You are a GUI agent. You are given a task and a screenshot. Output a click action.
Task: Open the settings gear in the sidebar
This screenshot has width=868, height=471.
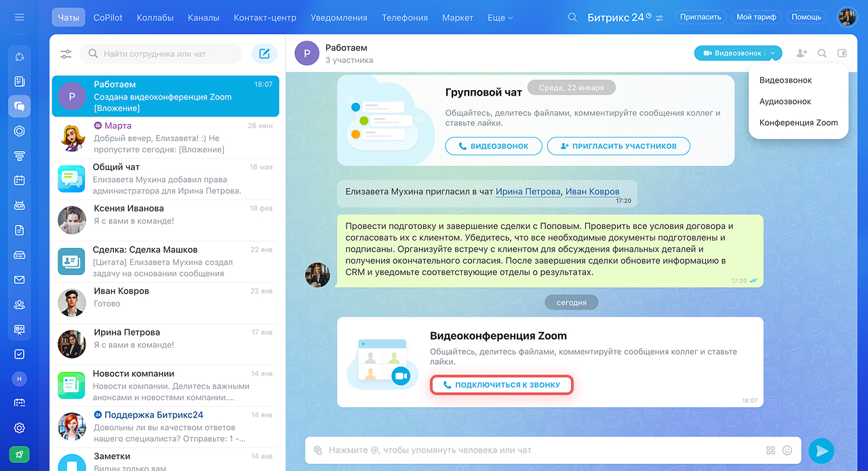pyautogui.click(x=19, y=428)
